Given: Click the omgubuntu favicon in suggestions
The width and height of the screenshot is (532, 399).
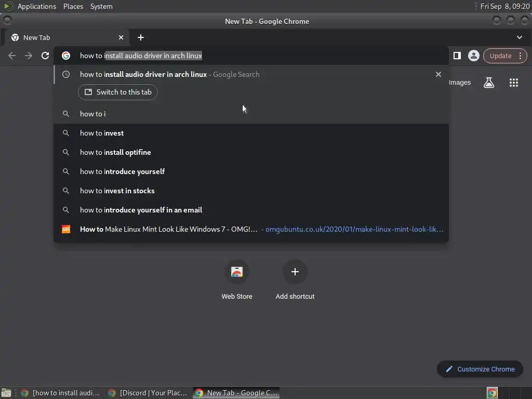Looking at the screenshot, I should pyautogui.click(x=66, y=229).
